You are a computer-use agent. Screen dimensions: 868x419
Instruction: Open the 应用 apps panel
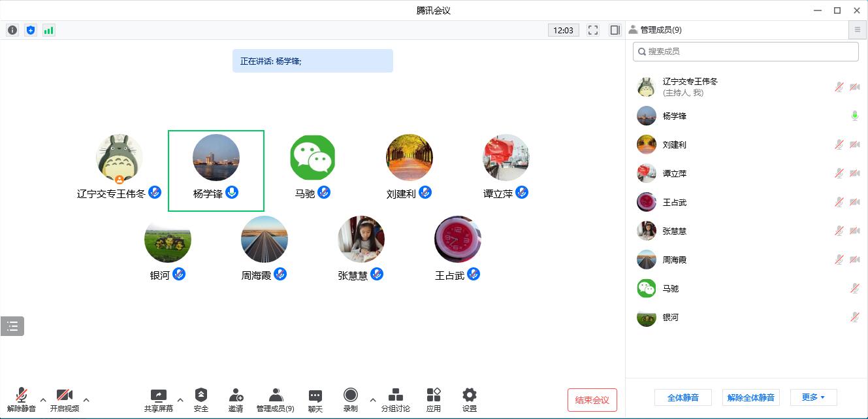[434, 400]
